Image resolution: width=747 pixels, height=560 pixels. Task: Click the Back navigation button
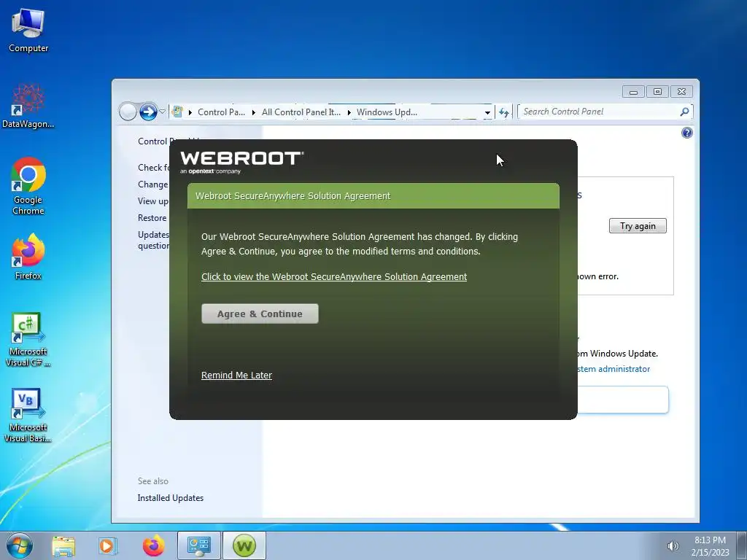point(128,112)
